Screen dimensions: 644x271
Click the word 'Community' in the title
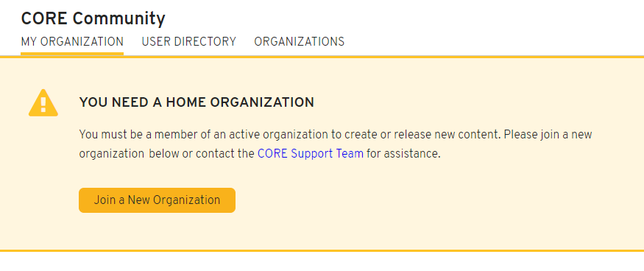click(119, 19)
